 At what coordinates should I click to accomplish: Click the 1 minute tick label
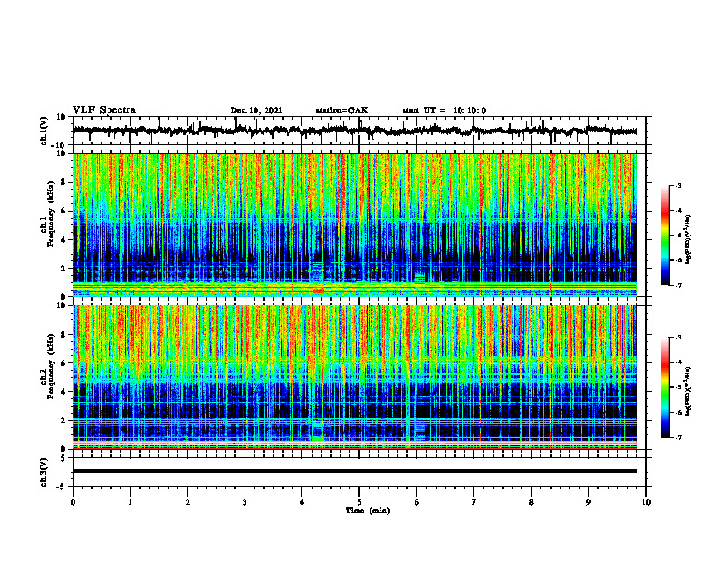(x=130, y=502)
